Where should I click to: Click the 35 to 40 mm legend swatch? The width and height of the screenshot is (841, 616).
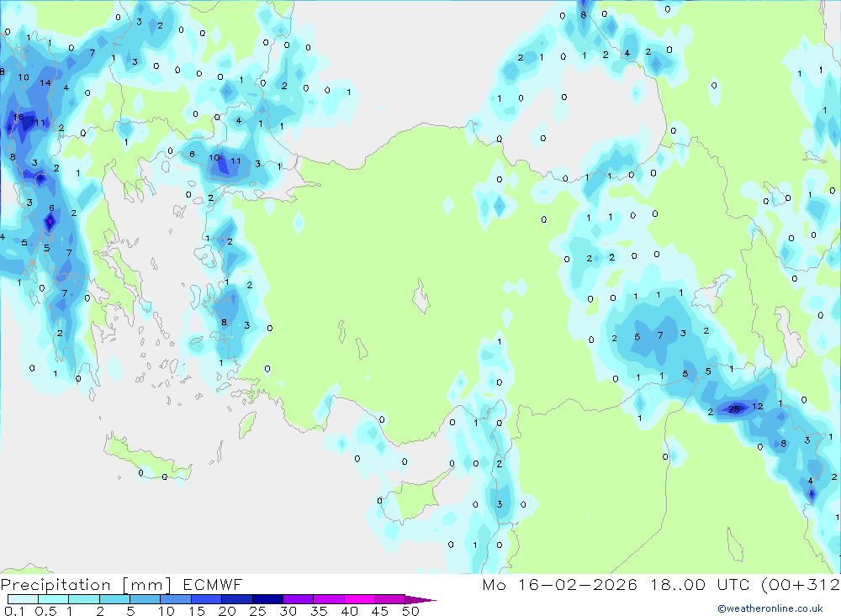(x=329, y=599)
